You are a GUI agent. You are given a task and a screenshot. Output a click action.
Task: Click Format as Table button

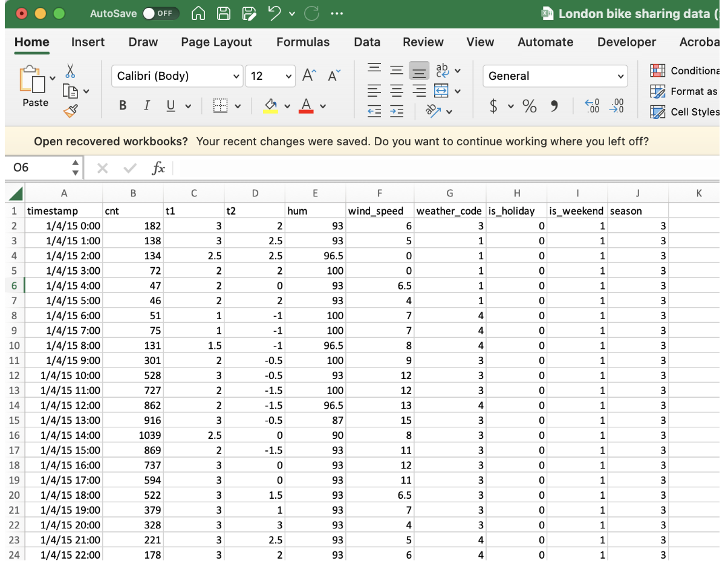pyautogui.click(x=684, y=91)
